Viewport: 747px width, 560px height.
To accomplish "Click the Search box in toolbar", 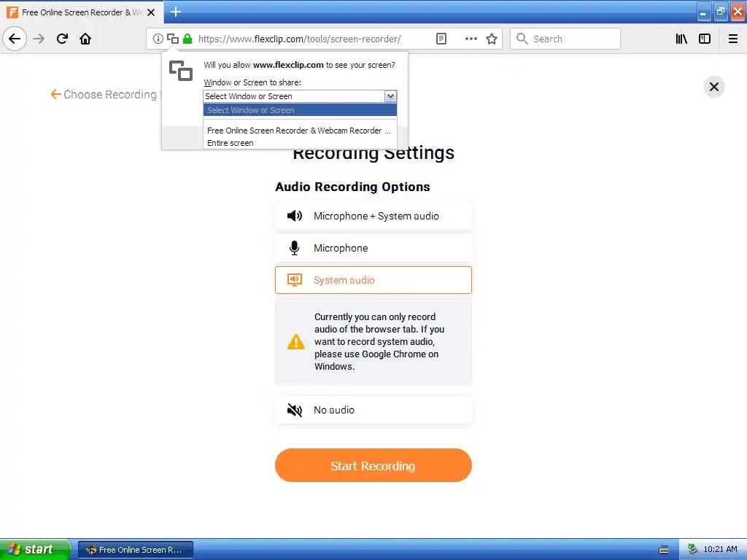I will 565,39.
